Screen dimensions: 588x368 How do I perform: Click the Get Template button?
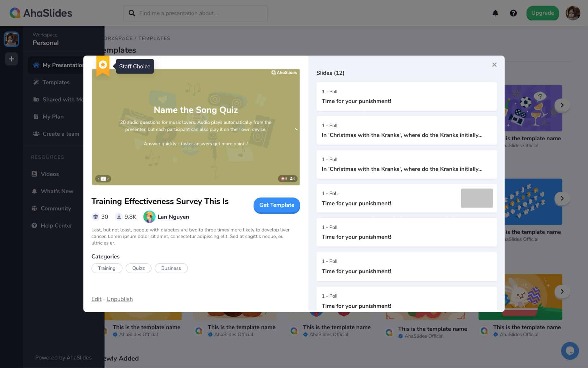(x=276, y=205)
